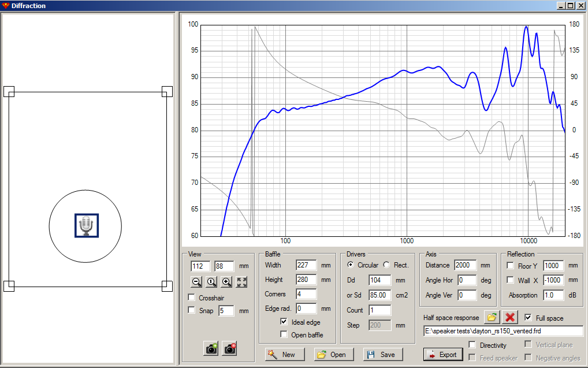The height and width of the screenshot is (368, 588).
Task: Click the Baffle Width field
Action: point(306,265)
